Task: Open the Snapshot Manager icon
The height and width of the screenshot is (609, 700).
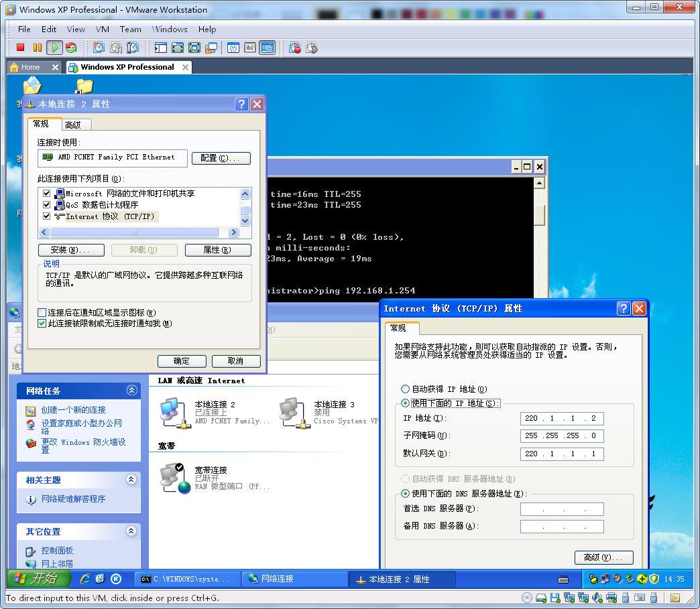Action: pos(133,48)
